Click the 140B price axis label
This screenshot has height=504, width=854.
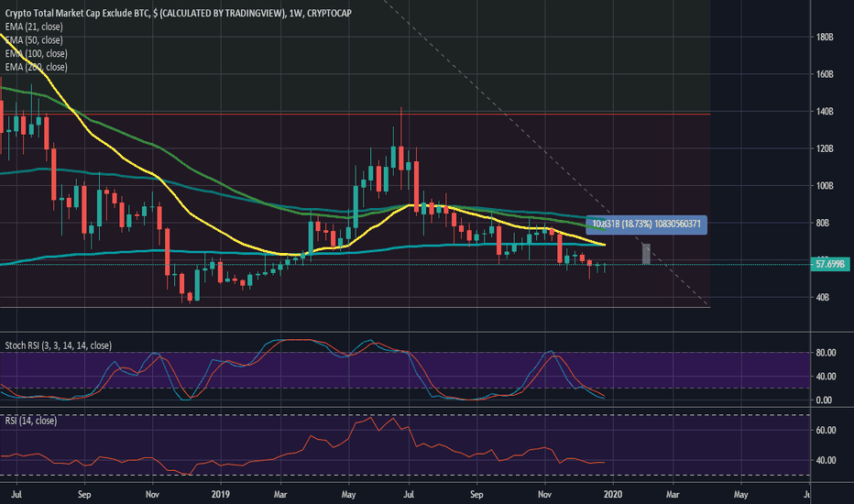click(825, 111)
